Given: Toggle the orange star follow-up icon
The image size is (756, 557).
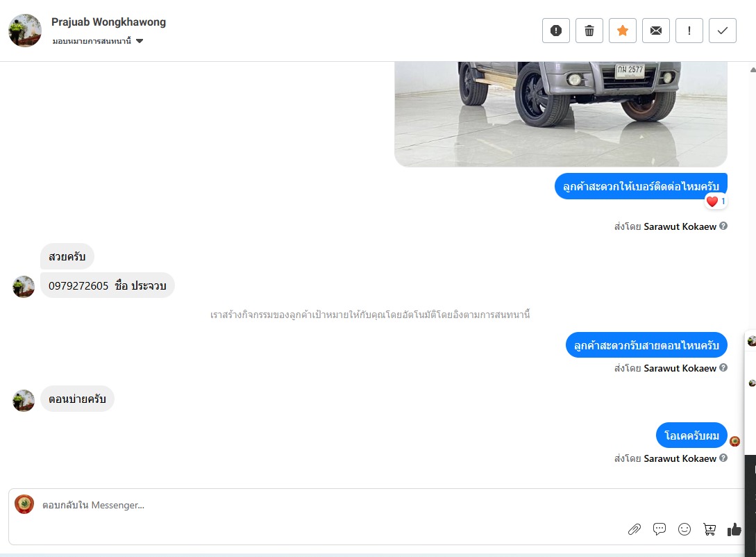Looking at the screenshot, I should (623, 31).
